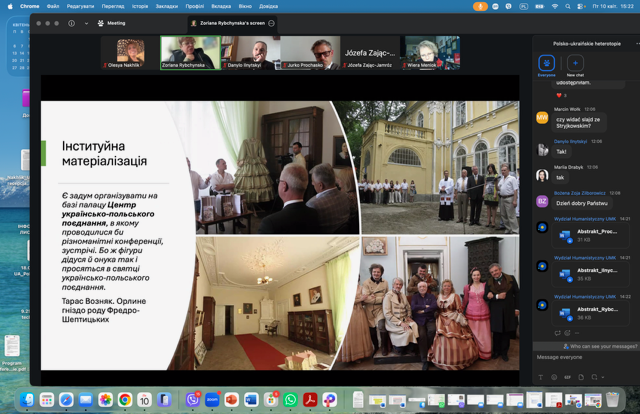This screenshot has height=414, width=640.
Task: Open PowerPoint from the dock
Action: [x=231, y=399]
